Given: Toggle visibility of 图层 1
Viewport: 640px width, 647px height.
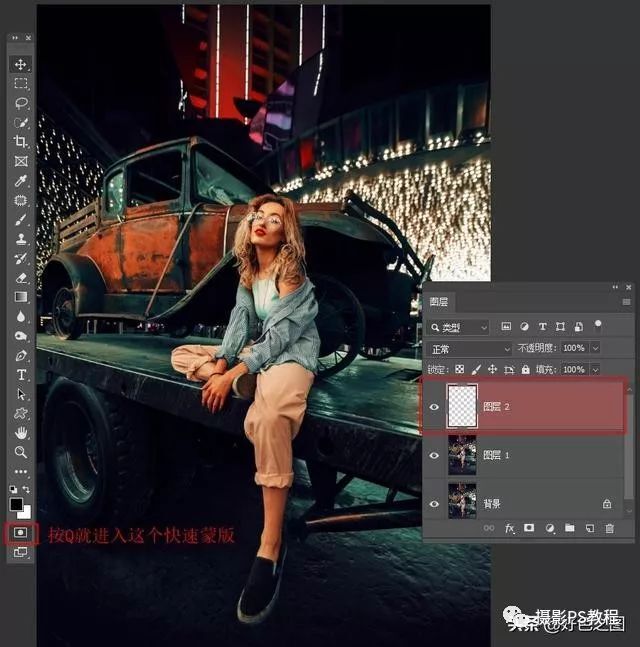Looking at the screenshot, I should (x=434, y=455).
